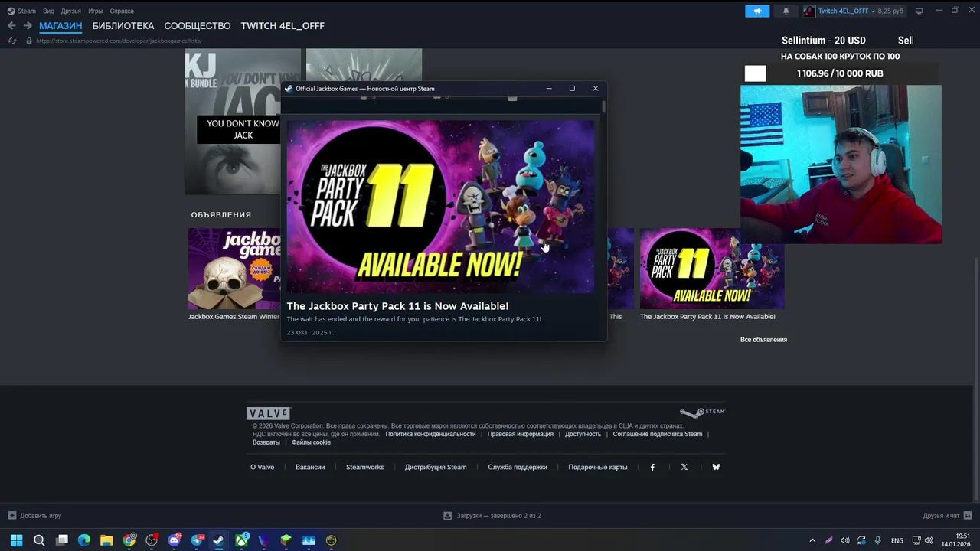Open 'The Jackbox Party Pack 11 is Now Available!' headline
The width and height of the screenshot is (980, 551).
(x=397, y=306)
